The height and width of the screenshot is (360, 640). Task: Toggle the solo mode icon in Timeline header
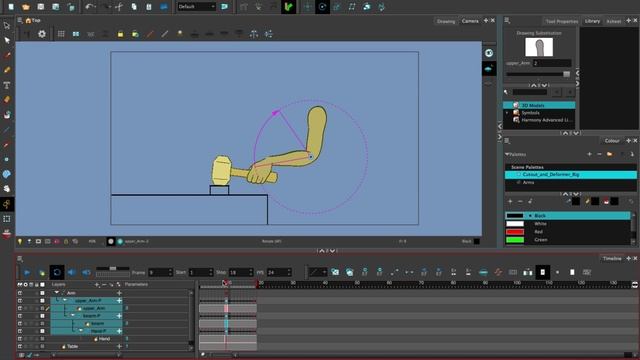point(25,284)
